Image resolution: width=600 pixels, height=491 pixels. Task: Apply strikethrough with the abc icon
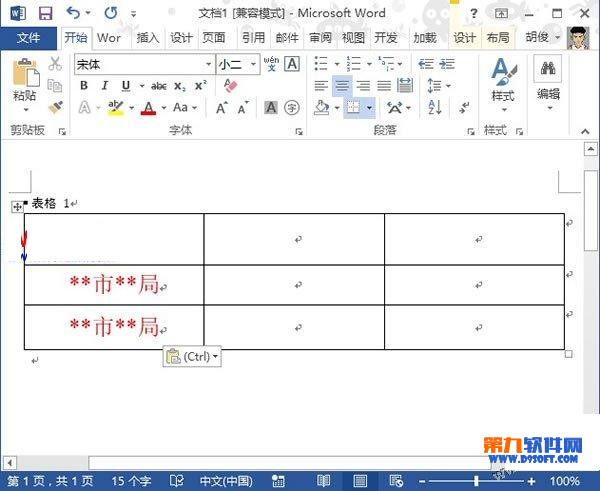click(x=158, y=86)
